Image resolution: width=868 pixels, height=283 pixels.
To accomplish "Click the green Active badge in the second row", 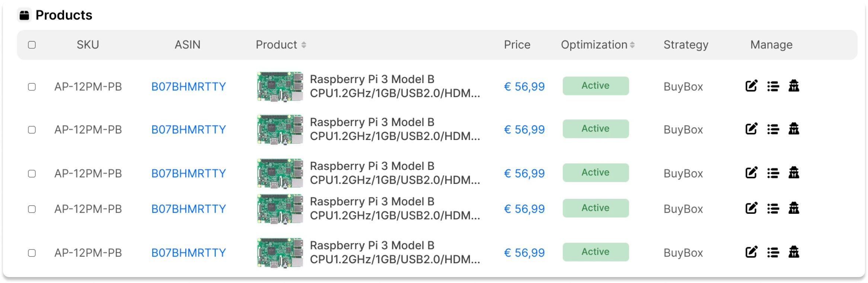I will [x=596, y=128].
